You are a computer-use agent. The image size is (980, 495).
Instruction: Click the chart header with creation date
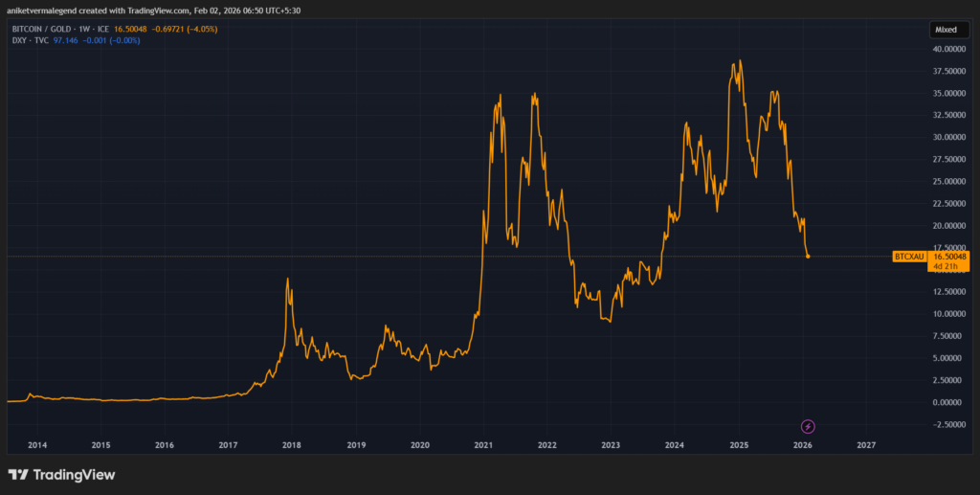coord(154,11)
